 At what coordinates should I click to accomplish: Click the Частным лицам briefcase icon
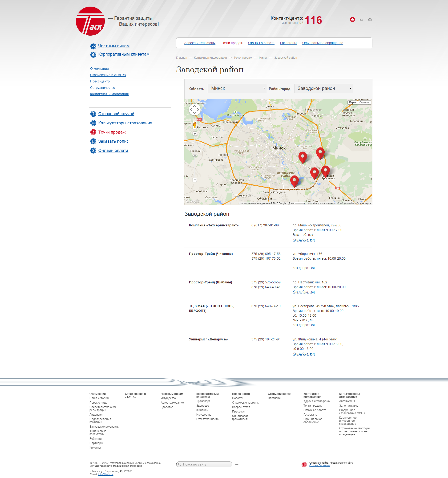(93, 46)
